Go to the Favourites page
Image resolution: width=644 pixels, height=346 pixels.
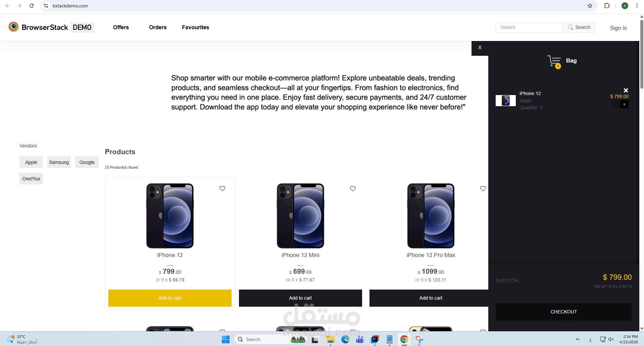tap(195, 27)
